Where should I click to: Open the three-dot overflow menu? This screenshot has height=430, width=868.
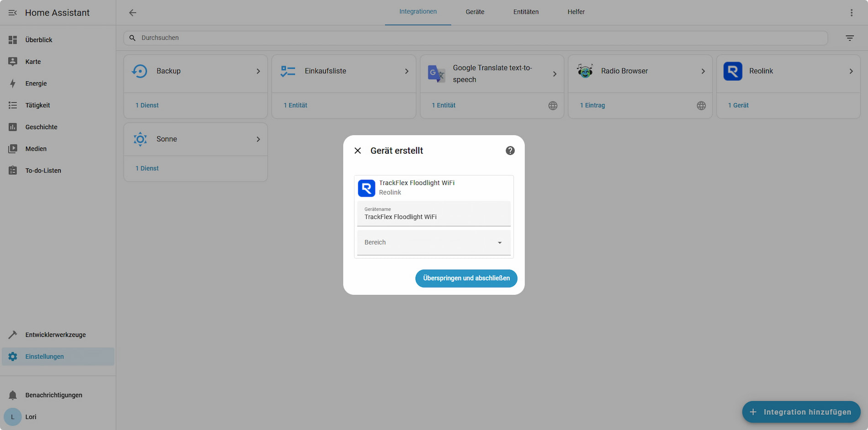pyautogui.click(x=851, y=13)
